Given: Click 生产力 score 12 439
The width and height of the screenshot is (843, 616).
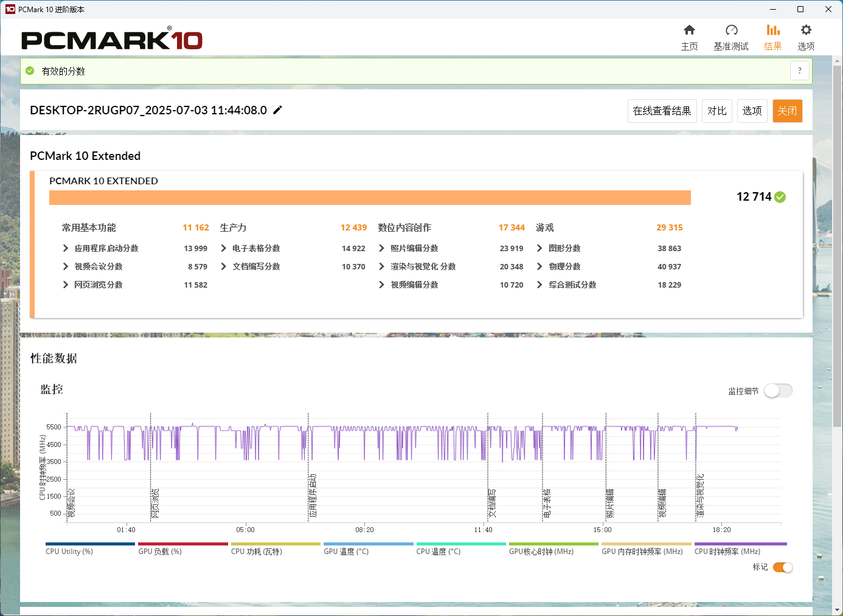Looking at the screenshot, I should (353, 227).
